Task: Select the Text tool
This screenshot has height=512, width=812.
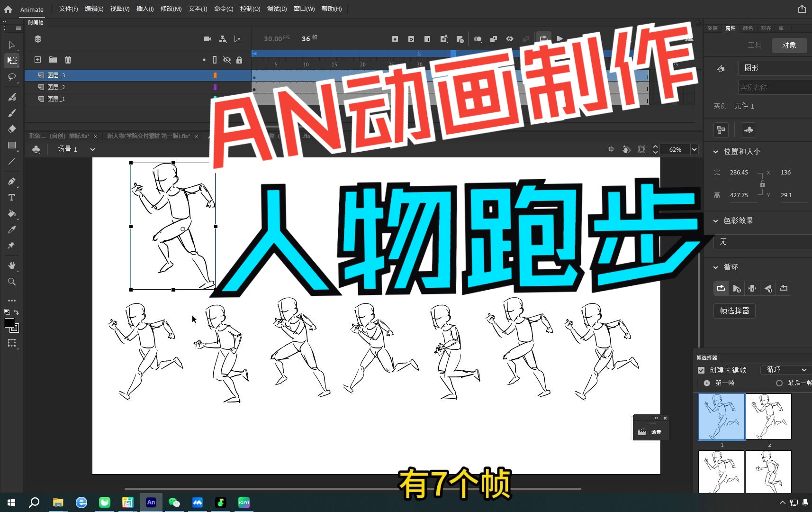Action: [12, 198]
